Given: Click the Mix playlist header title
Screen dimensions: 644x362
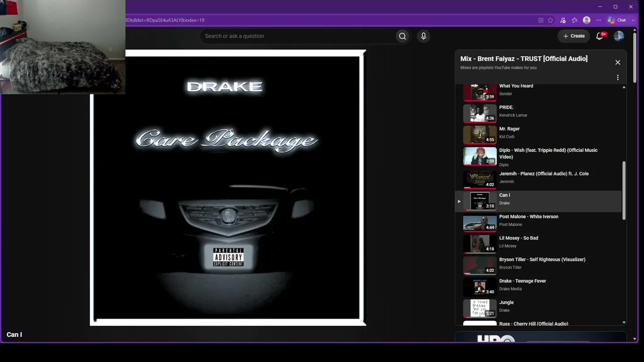Looking at the screenshot, I should pyautogui.click(x=524, y=59).
